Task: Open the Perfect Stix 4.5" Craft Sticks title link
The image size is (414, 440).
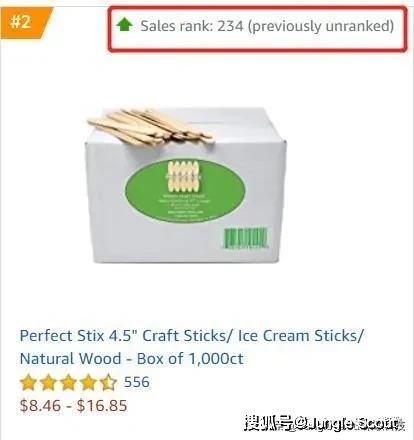Action: click(192, 347)
